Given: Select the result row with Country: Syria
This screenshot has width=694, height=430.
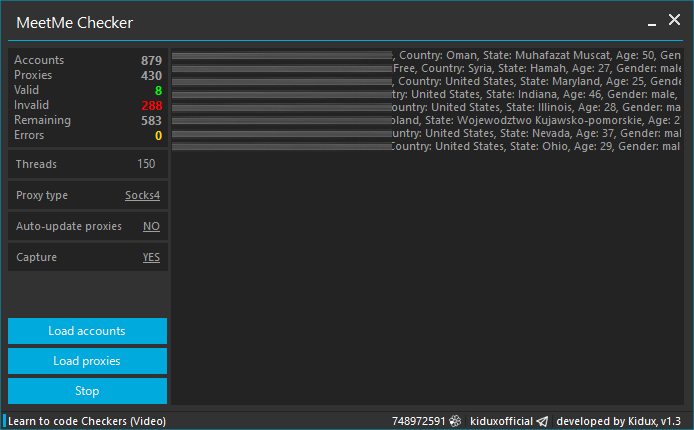Looking at the screenshot, I should tap(427, 68).
